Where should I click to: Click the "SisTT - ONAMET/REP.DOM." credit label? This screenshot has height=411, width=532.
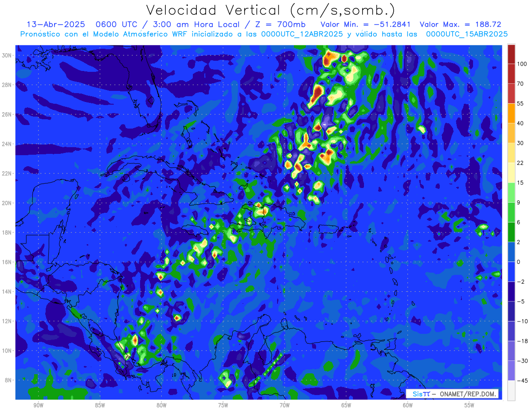(452, 394)
